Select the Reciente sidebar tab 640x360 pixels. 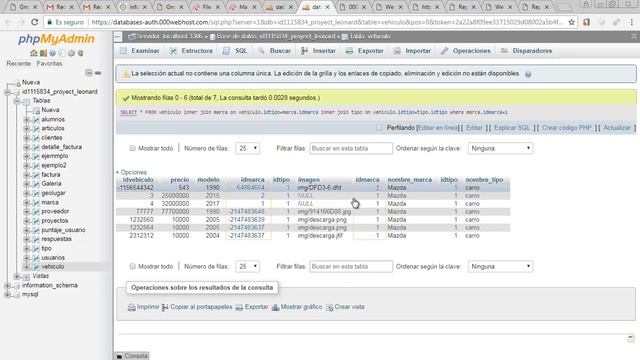[x=18, y=64]
